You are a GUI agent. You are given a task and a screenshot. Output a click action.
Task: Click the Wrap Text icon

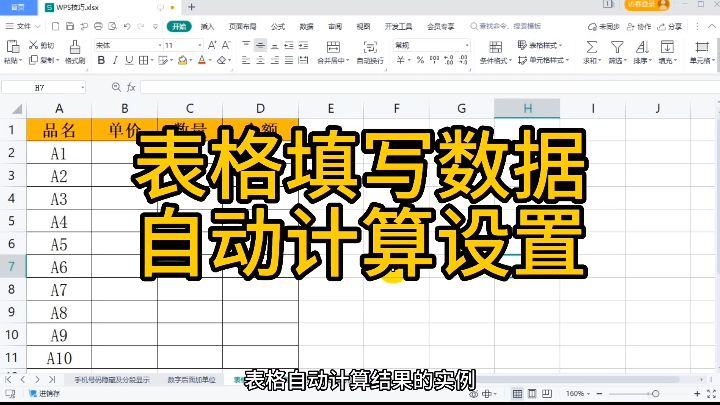click(370, 47)
